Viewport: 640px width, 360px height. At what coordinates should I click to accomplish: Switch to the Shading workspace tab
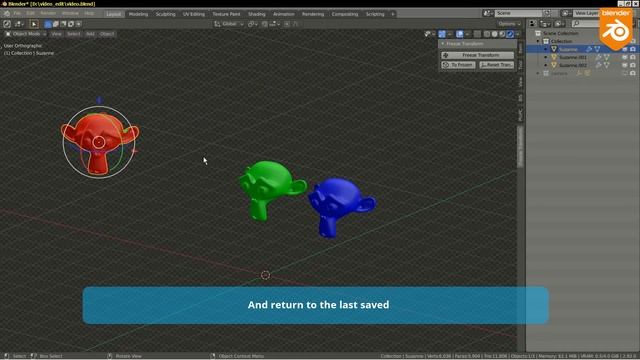tap(256, 14)
